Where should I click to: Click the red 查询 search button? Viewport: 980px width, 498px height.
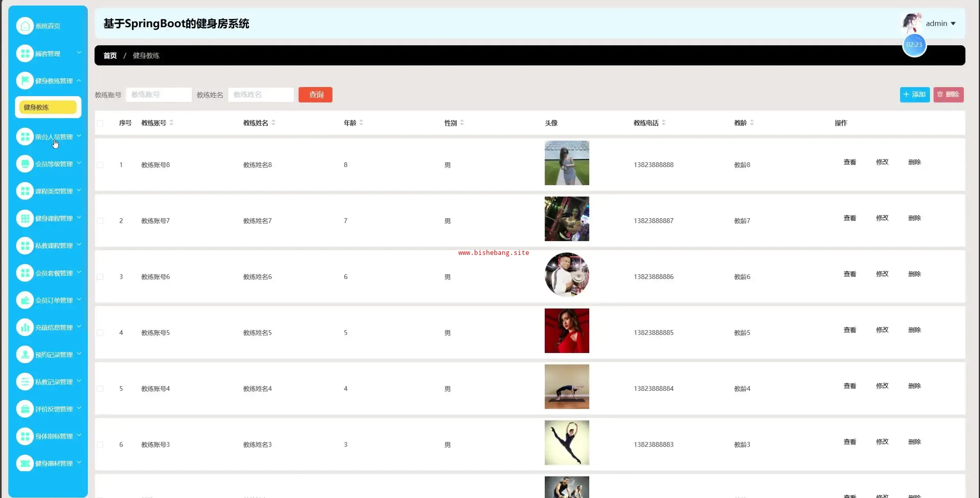pos(316,95)
